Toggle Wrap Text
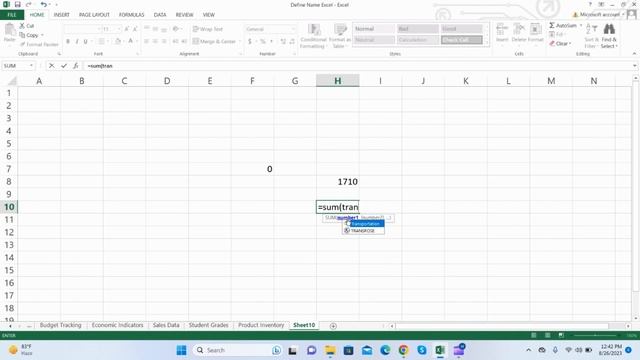This screenshot has height=360, width=640. point(208,29)
